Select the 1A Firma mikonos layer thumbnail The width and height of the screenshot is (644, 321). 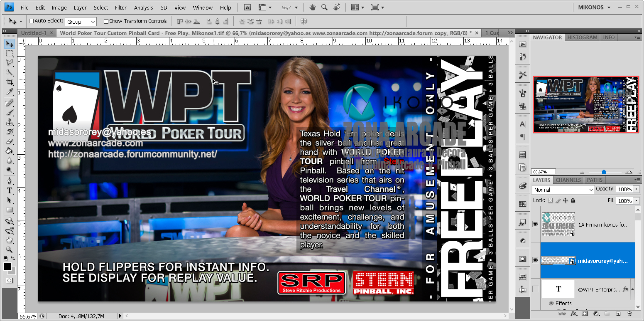pos(558,224)
